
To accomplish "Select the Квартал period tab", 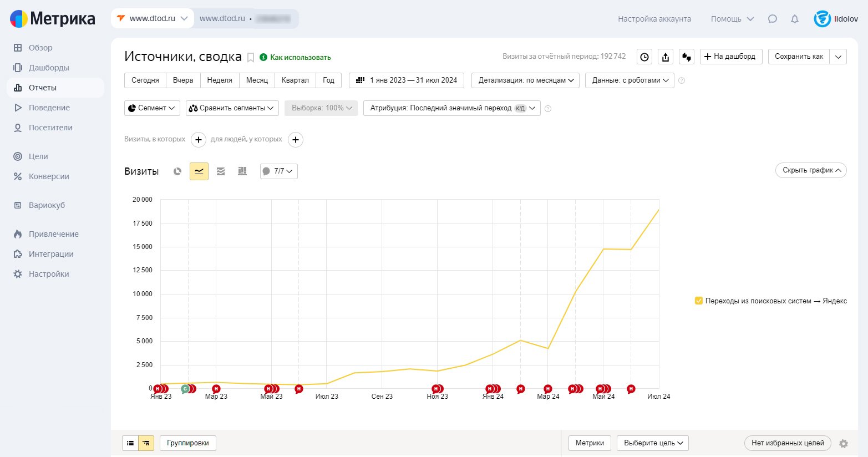I will (x=295, y=80).
